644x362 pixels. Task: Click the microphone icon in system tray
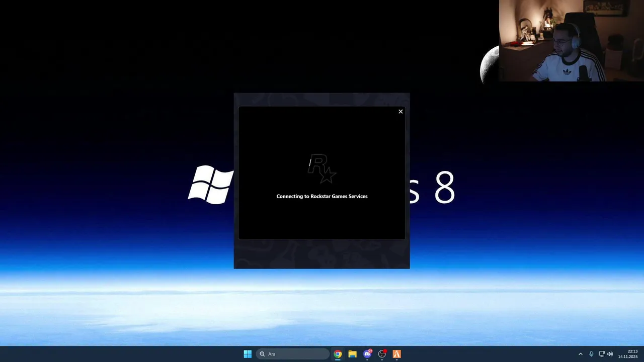(591, 354)
